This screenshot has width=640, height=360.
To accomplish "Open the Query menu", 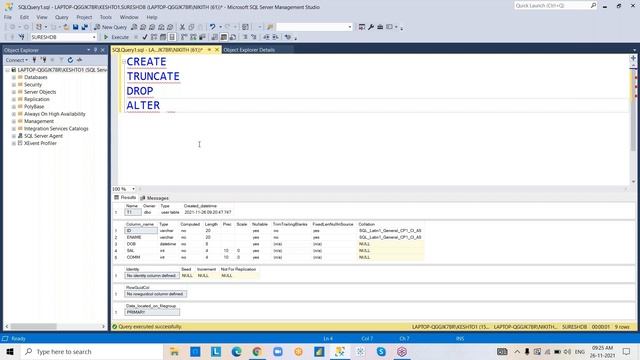I will click(62, 17).
